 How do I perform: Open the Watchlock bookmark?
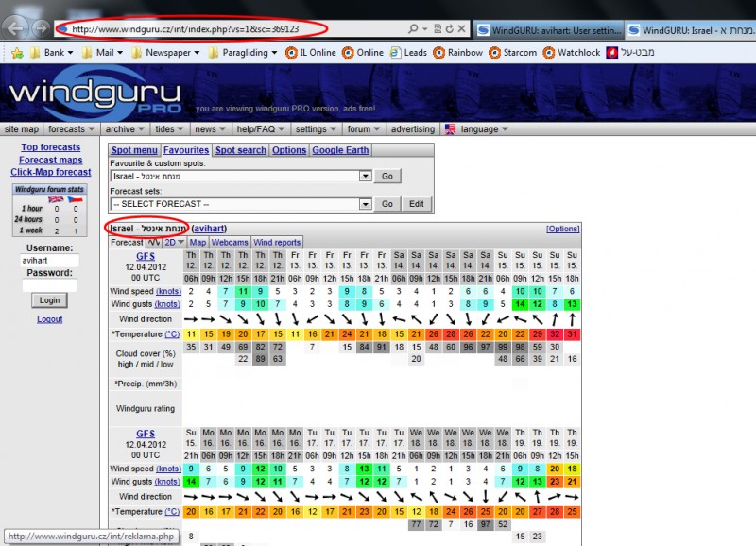(x=572, y=53)
